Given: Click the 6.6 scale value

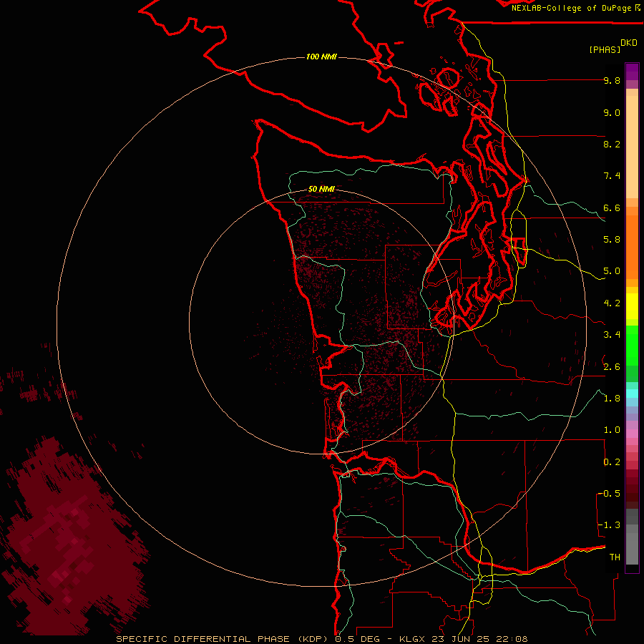Looking at the screenshot, I should [612, 208].
